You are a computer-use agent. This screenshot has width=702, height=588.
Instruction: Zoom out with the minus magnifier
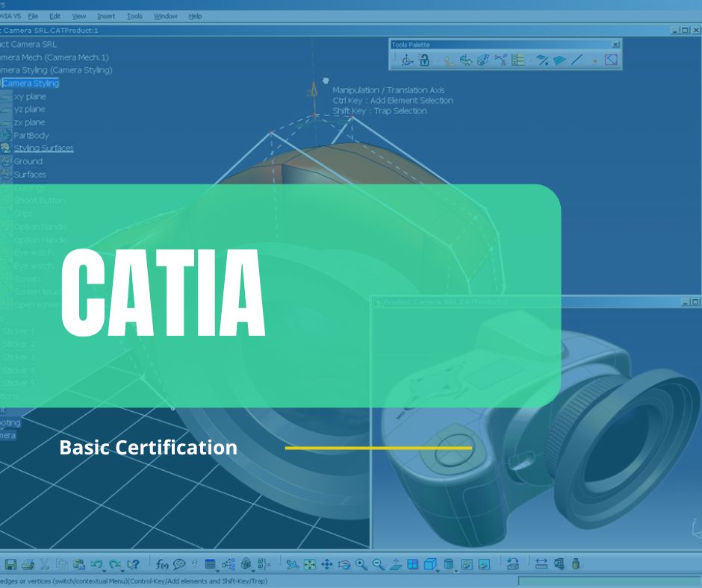click(379, 564)
